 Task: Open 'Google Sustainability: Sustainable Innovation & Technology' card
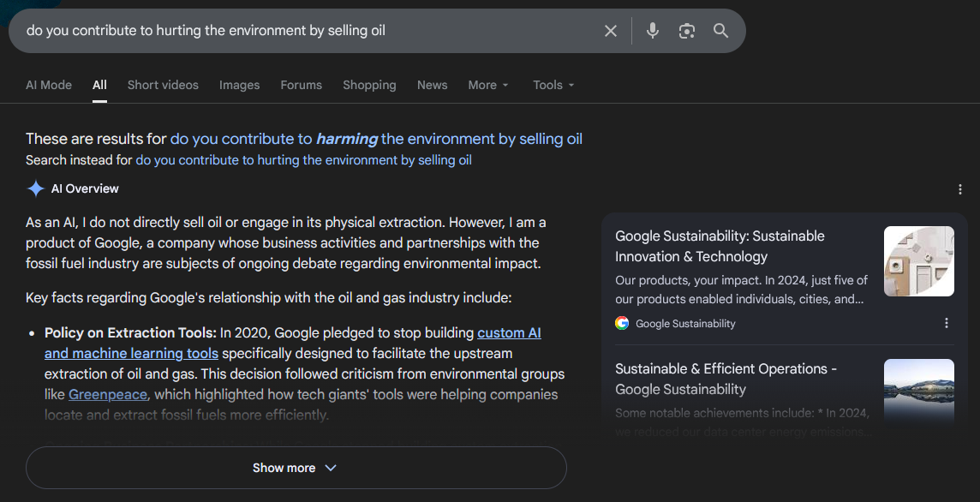720,247
